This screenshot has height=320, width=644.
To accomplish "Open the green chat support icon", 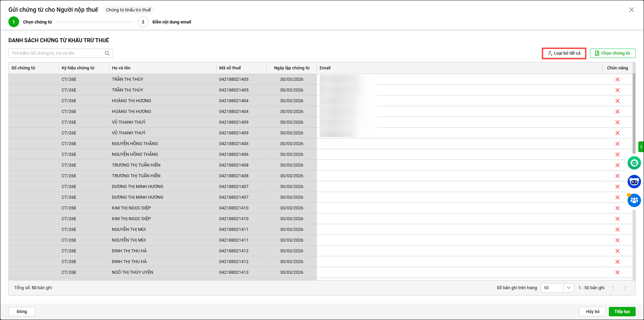I will 634,163.
